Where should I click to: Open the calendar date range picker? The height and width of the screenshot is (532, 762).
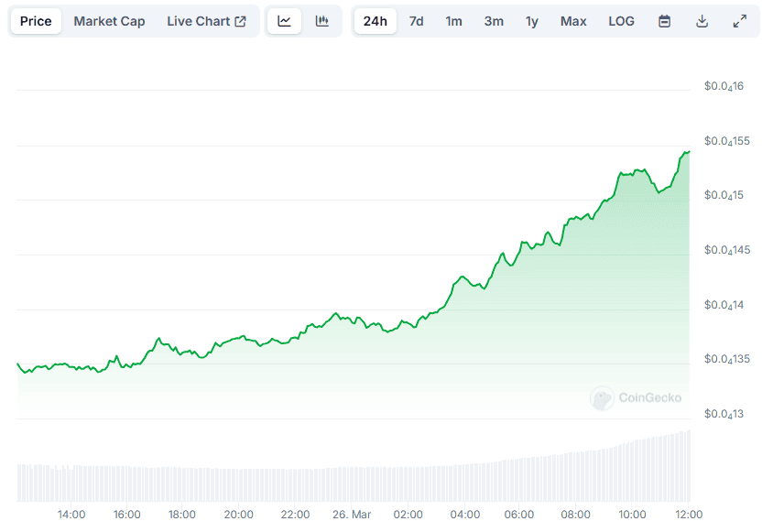[x=665, y=21]
